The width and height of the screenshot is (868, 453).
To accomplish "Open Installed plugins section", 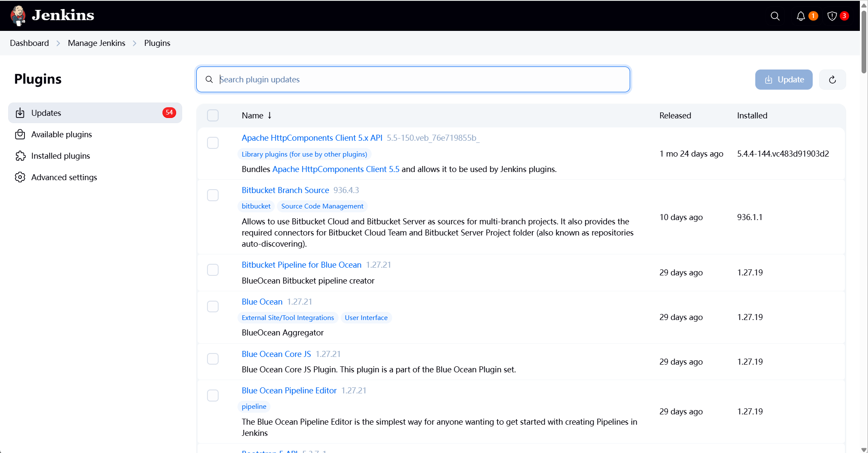I will (x=95, y=156).
